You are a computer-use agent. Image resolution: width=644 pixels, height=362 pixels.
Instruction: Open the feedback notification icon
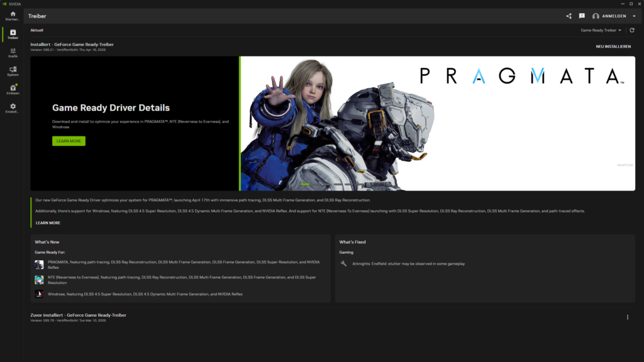point(582,16)
